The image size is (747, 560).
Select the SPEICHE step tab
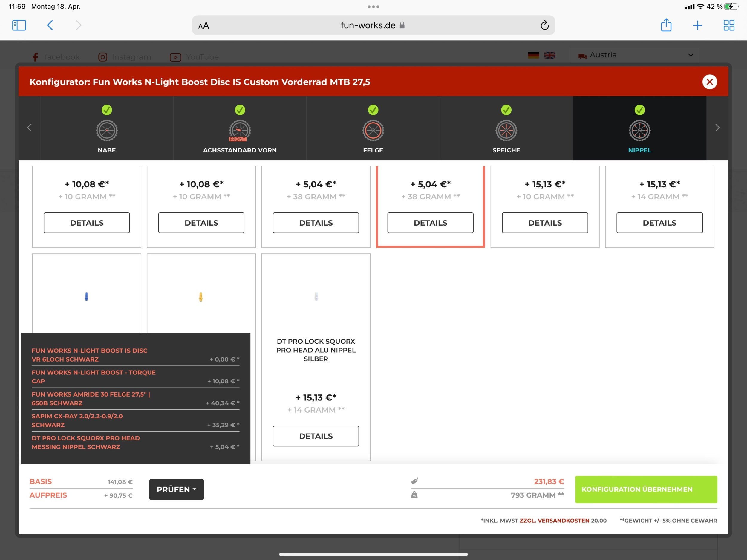506,128
